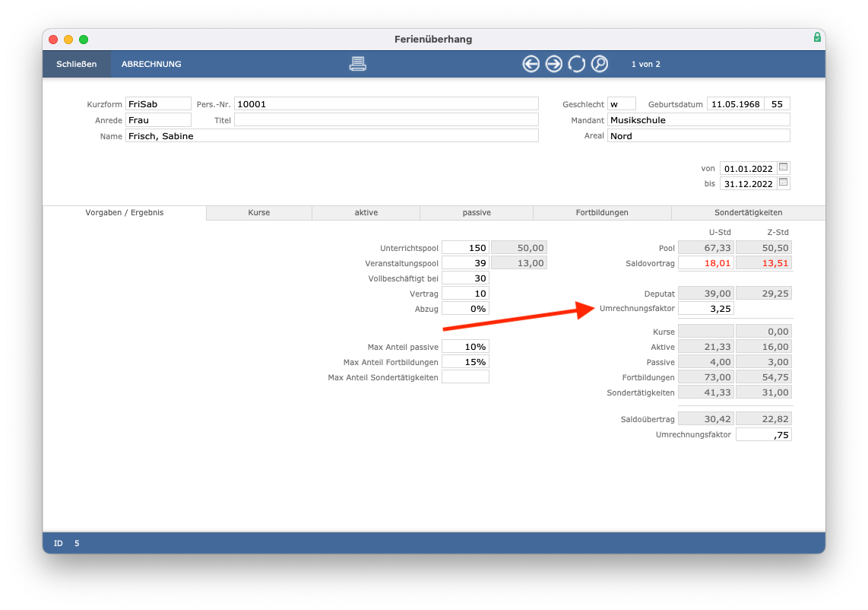Click the printer icon in toolbar
The width and height of the screenshot is (868, 610).
coord(357,64)
